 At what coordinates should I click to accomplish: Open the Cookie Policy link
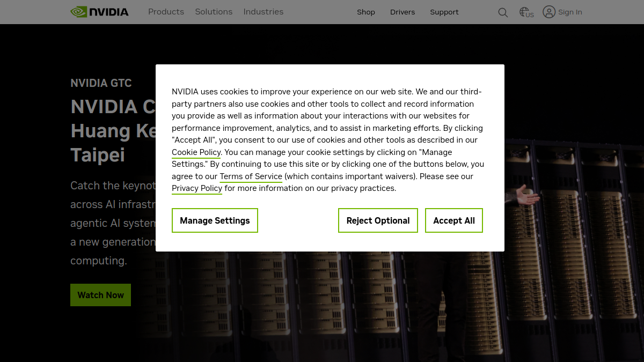[x=196, y=152]
